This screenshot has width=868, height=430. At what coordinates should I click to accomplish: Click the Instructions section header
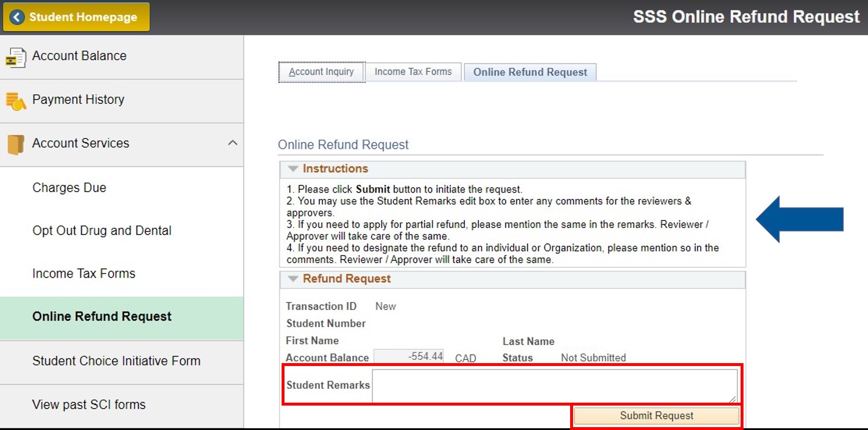(x=513, y=169)
